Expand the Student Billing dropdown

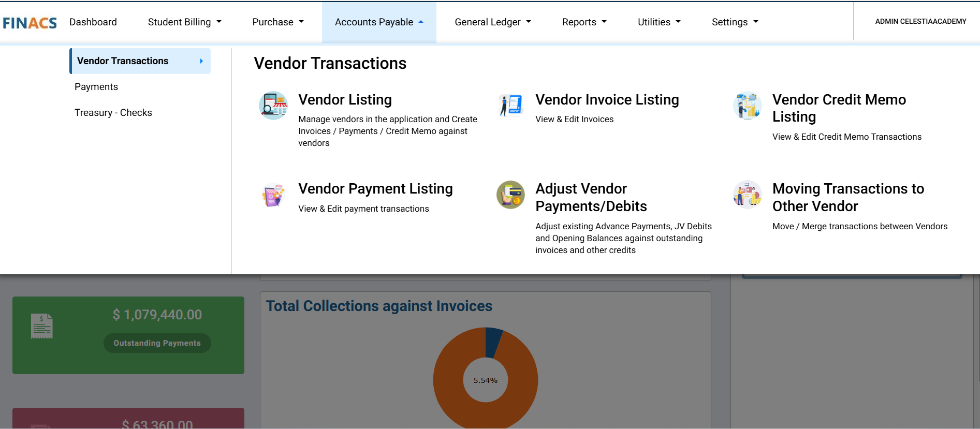[x=184, y=22]
